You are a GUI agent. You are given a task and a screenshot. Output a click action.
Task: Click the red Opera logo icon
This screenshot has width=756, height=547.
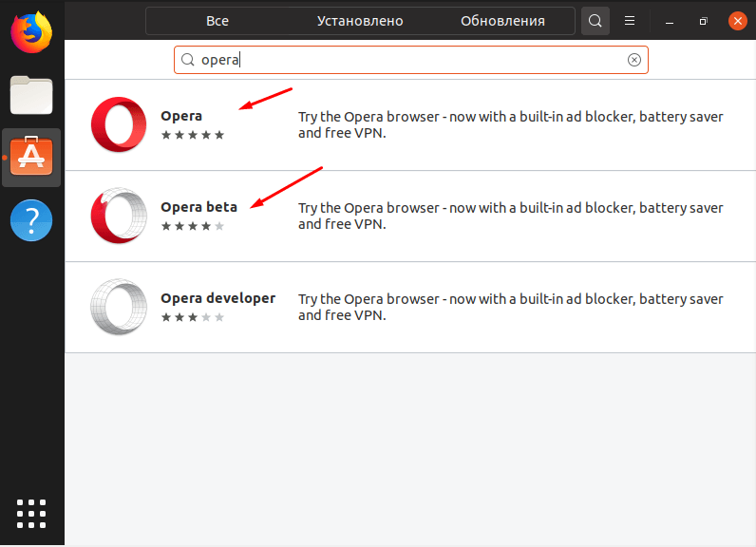(x=119, y=124)
